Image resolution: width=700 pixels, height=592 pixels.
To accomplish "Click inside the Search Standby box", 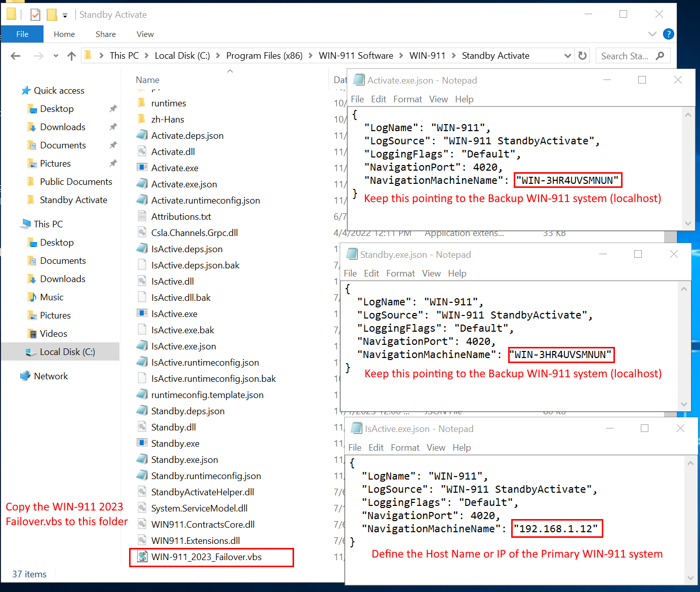I will coord(628,56).
